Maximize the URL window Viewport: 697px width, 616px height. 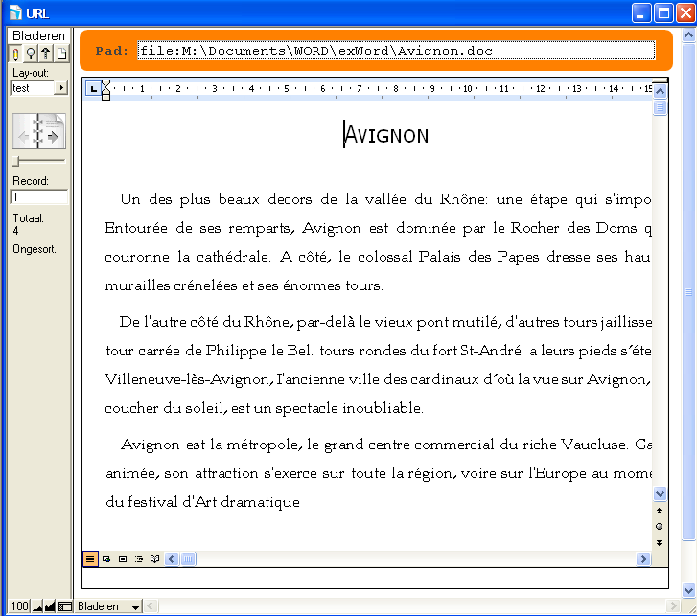click(663, 12)
